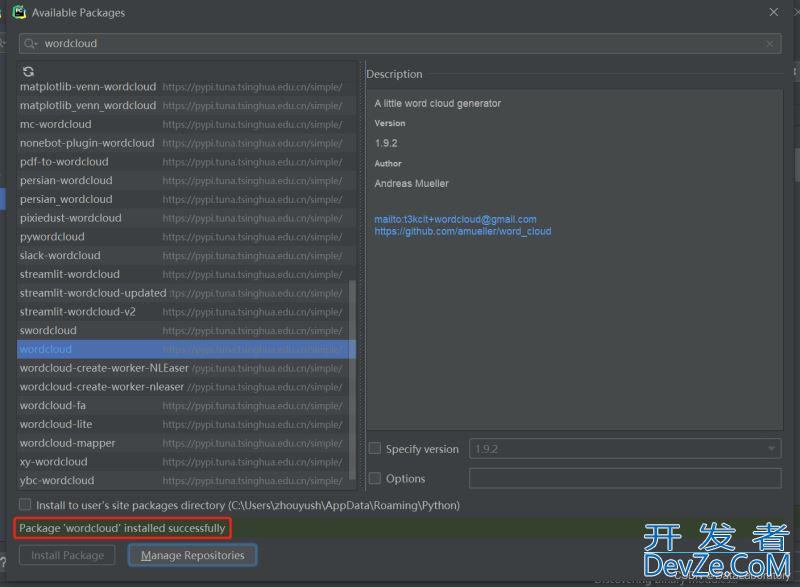800x587 pixels.
Task: Select matplotlib-venn-wordcloud package row
Action: pos(186,87)
